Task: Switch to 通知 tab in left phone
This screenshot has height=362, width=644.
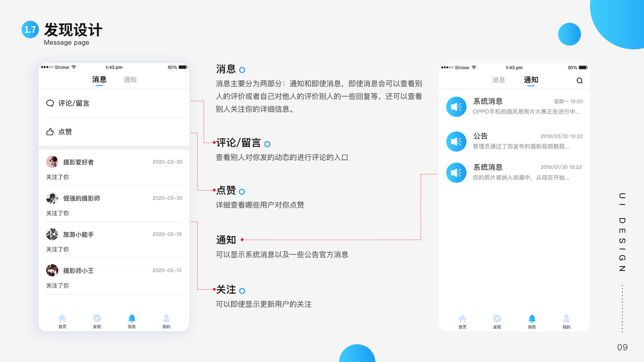Action: coord(130,80)
